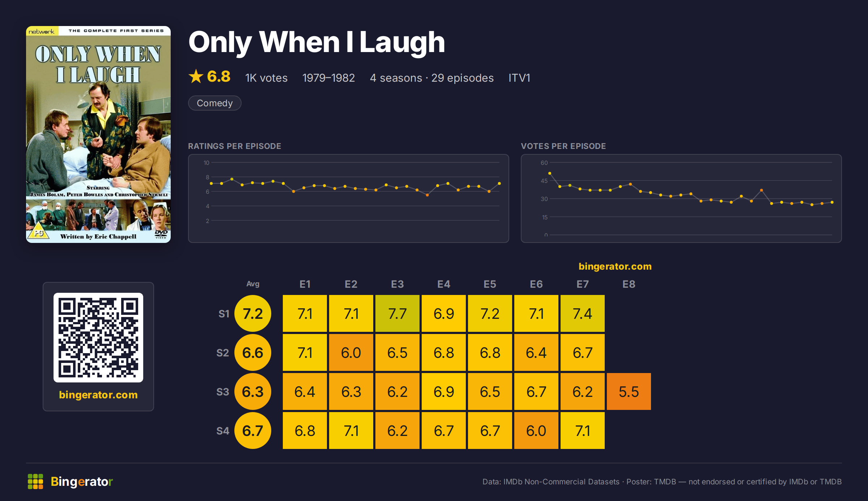The width and height of the screenshot is (868, 501).
Task: Click the Only When I Laugh poster
Action: pyautogui.click(x=98, y=134)
